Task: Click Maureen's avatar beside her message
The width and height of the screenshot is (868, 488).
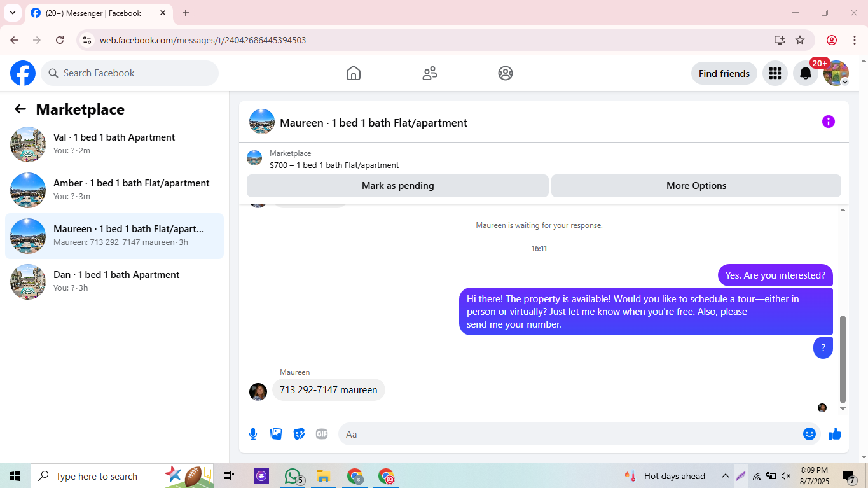Action: [258, 391]
